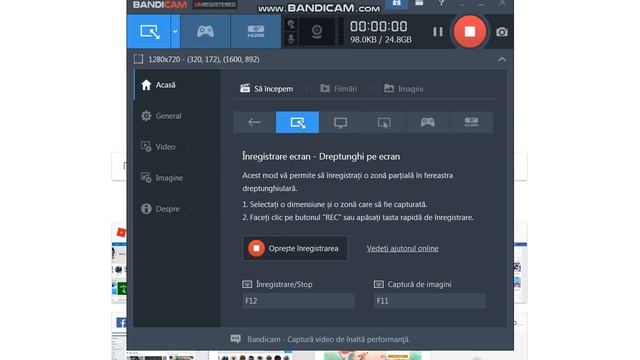640x360 pixels.
Task: Toggle webcam overlay icon
Action: [x=317, y=31]
